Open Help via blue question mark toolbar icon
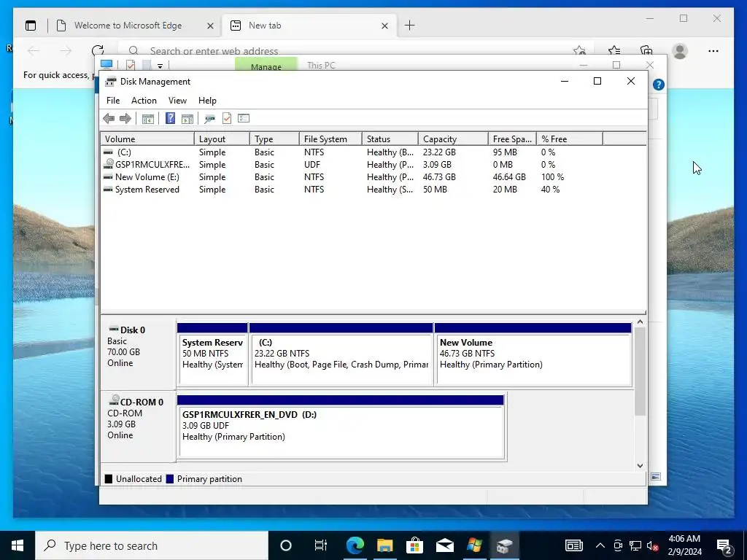 click(x=170, y=119)
